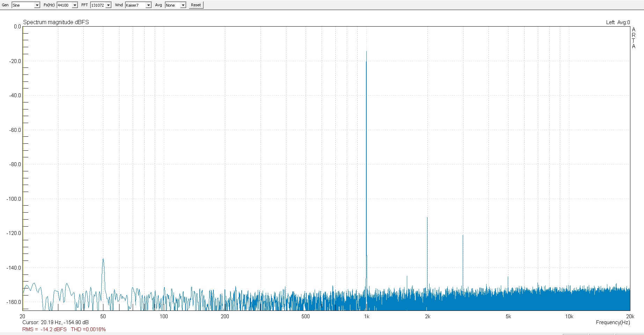Click the Frequency(Hz) axis label

click(613, 322)
